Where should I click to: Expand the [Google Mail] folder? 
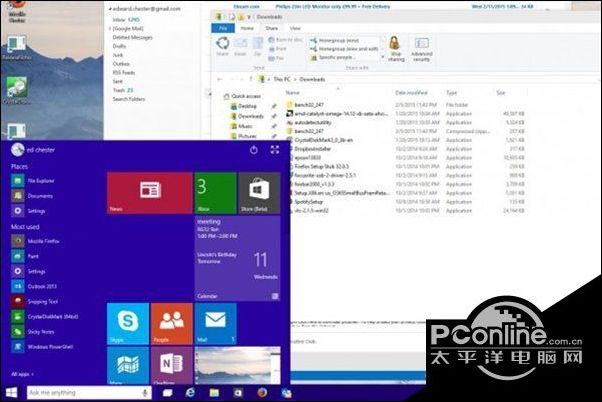coord(109,27)
